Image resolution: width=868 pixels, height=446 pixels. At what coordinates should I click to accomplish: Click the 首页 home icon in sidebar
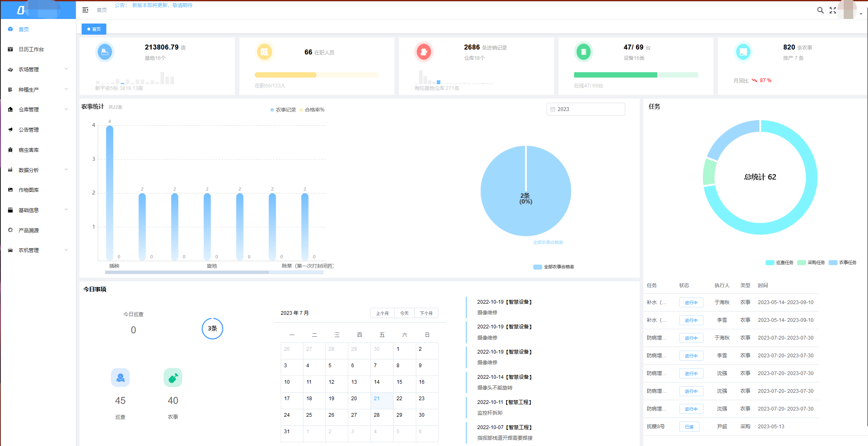tap(10, 29)
